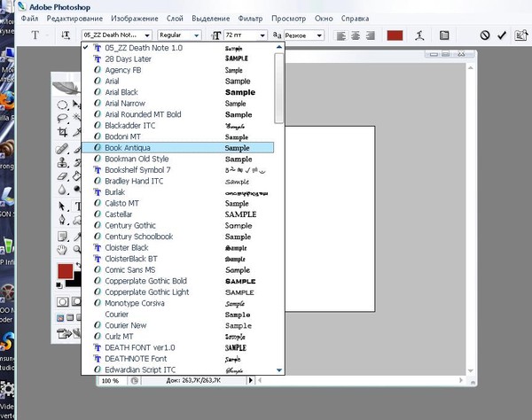Screen dimensions: 532x420
Task: Click the white canvas document area
Action: (330, 219)
